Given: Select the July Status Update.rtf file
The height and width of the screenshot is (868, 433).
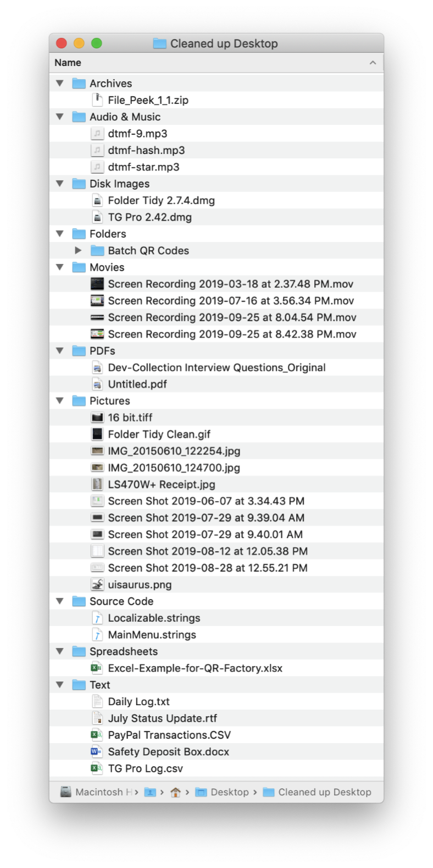Looking at the screenshot, I should (162, 718).
